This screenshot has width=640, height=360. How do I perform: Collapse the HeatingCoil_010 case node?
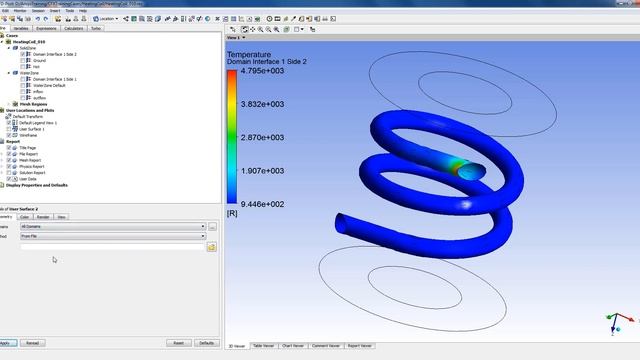click(x=2, y=42)
